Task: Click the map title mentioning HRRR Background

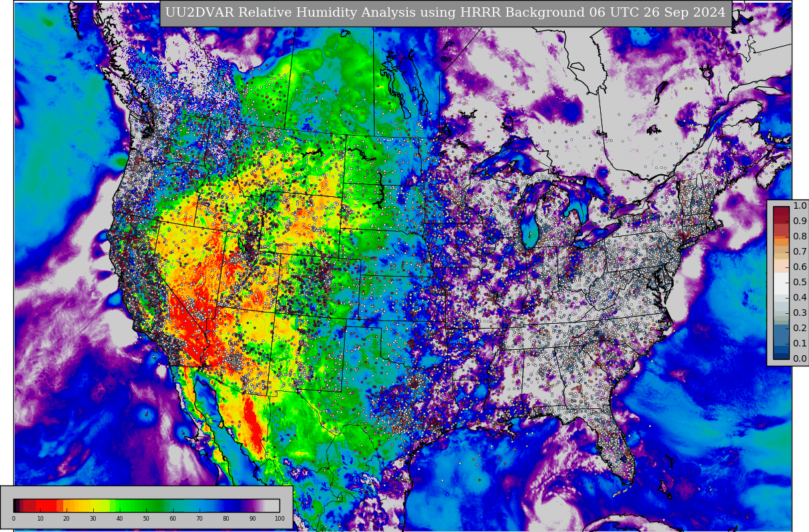Action: pyautogui.click(x=445, y=13)
